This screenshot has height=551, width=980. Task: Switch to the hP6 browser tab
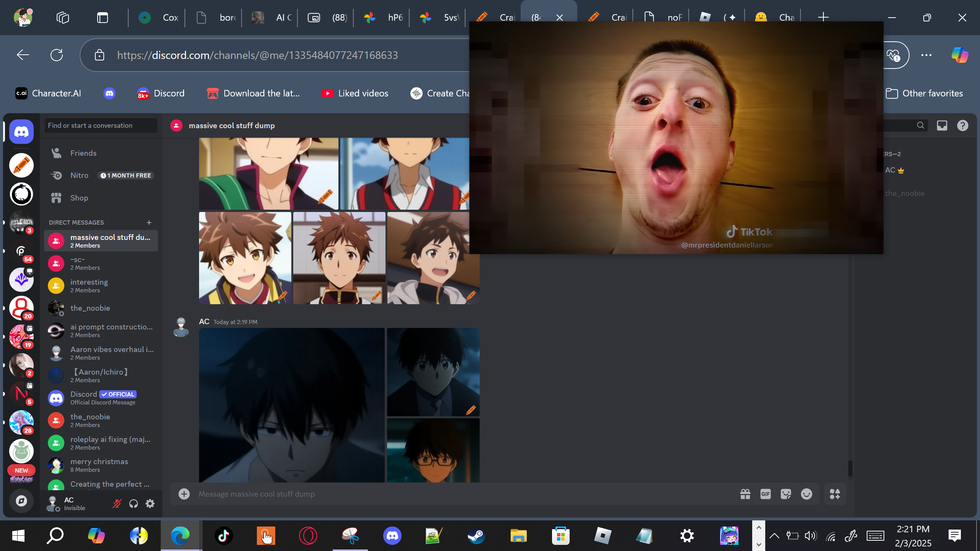[x=382, y=18]
